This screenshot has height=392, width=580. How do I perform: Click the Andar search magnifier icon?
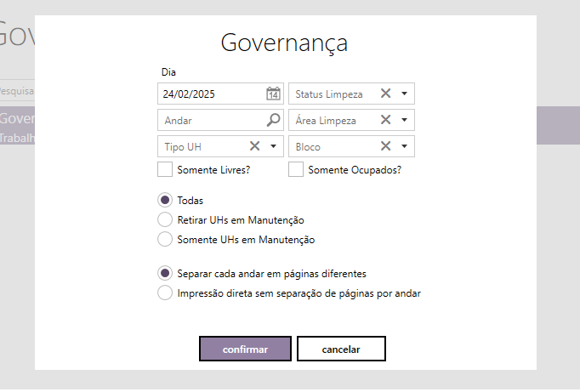(273, 120)
